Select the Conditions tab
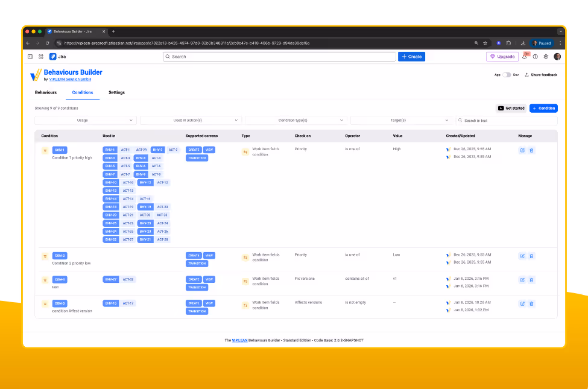588x389 pixels. tap(83, 93)
